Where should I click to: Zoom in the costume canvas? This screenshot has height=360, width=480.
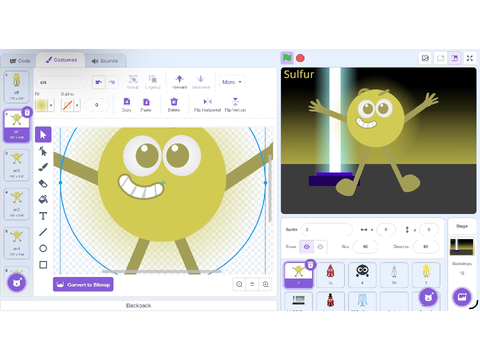(265, 284)
